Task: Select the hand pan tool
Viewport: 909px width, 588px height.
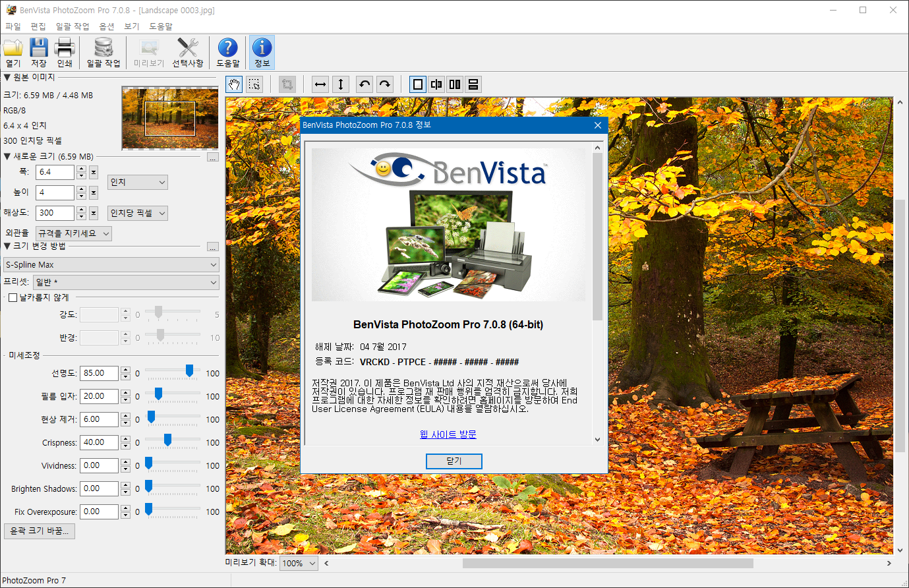Action: pos(234,84)
